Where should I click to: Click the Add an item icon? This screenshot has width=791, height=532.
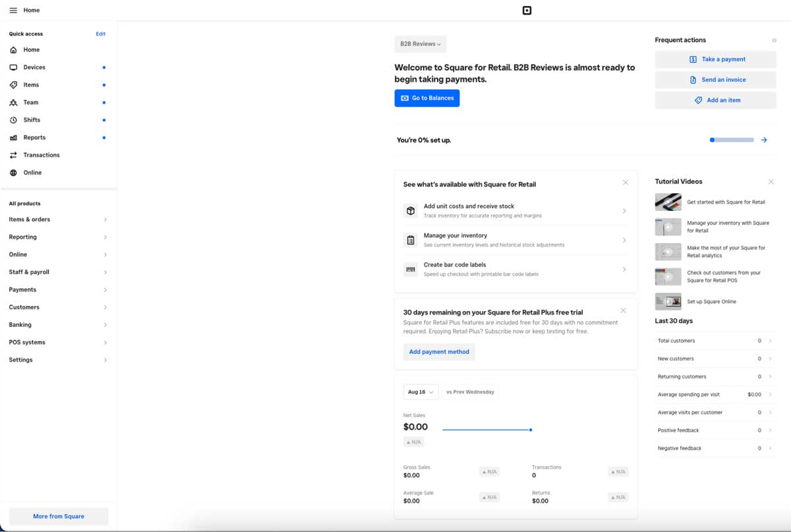[x=699, y=100]
